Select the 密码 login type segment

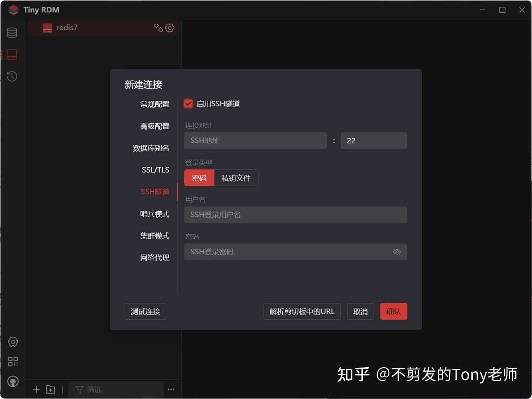(199, 178)
